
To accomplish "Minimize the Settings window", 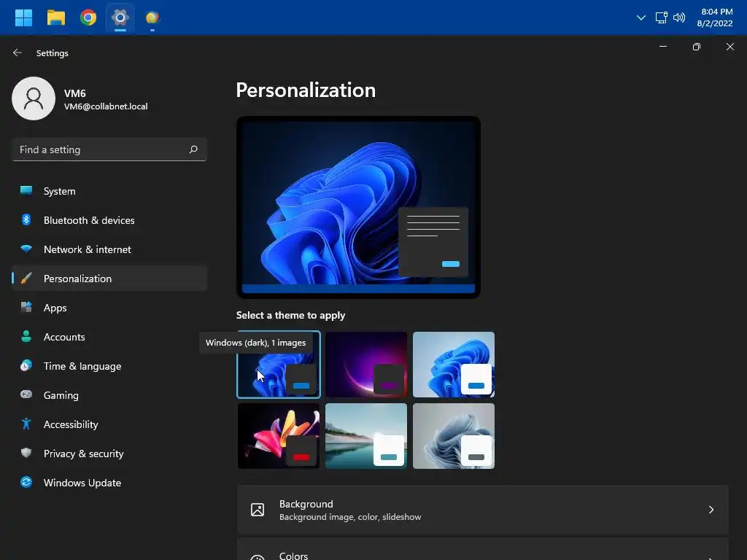I will coord(662,47).
